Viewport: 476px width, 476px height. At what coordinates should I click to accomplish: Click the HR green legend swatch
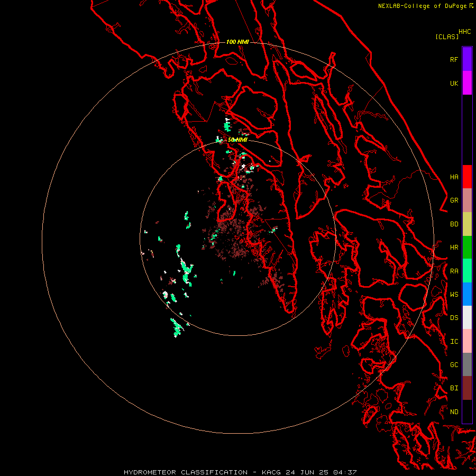[467, 247]
